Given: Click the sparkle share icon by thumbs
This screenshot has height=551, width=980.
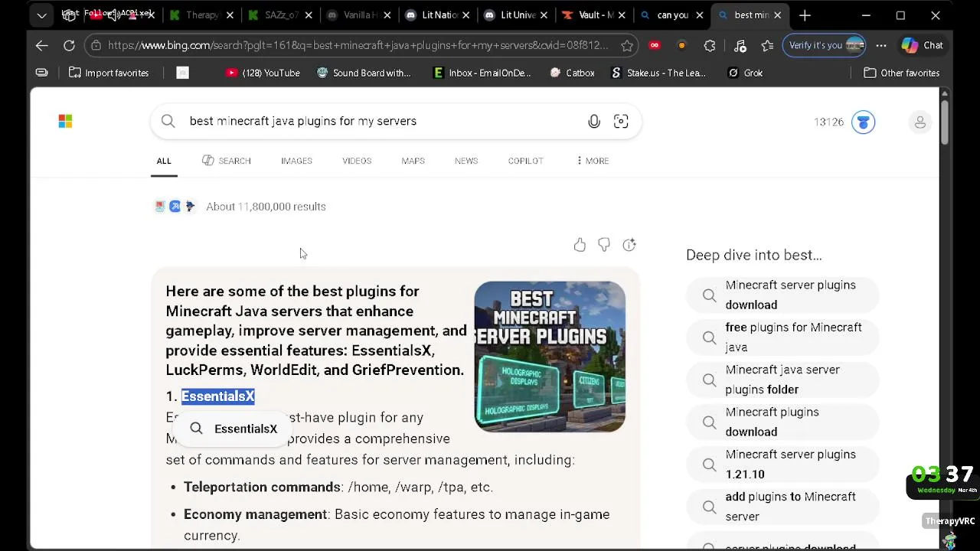Looking at the screenshot, I should coord(629,245).
